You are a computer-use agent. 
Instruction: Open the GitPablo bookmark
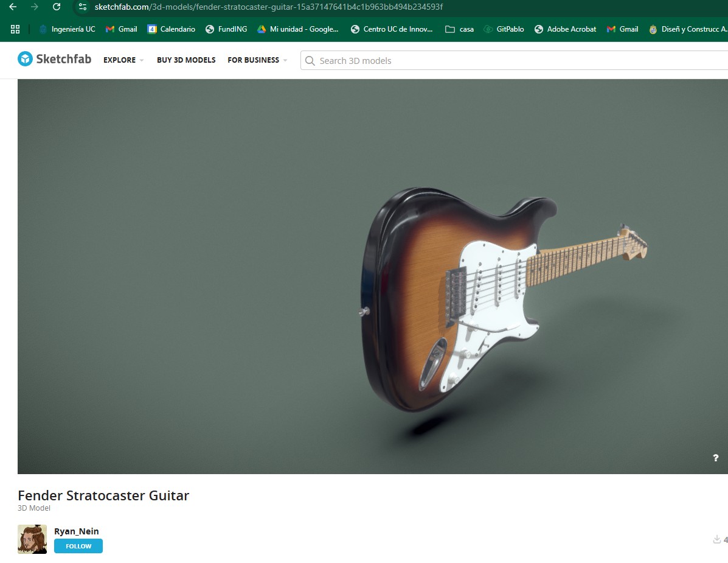[504, 29]
